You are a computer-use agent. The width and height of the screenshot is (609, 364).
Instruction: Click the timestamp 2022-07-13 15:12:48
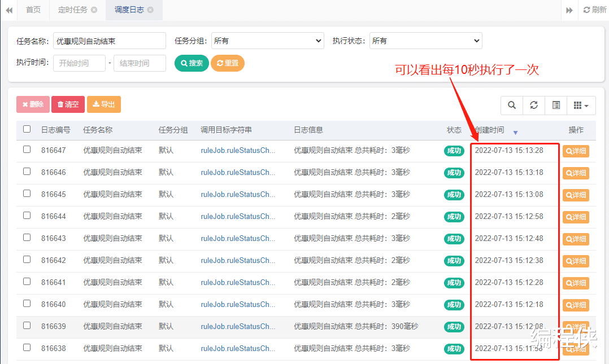(509, 238)
